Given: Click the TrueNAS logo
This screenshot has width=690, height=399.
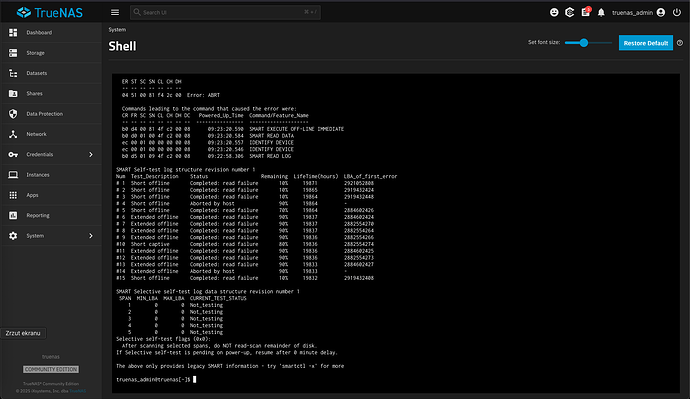Looking at the screenshot, I should click(x=50, y=12).
